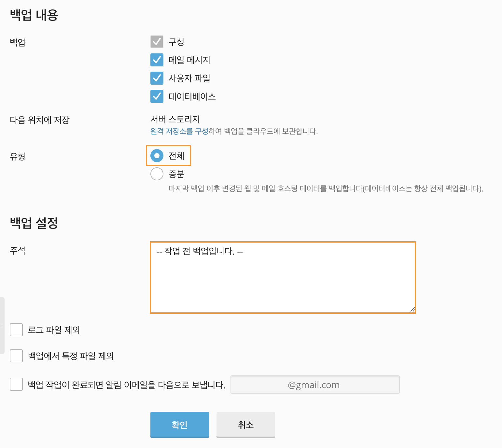Click the 증분 option label text
The height and width of the screenshot is (448, 502).
click(x=176, y=174)
